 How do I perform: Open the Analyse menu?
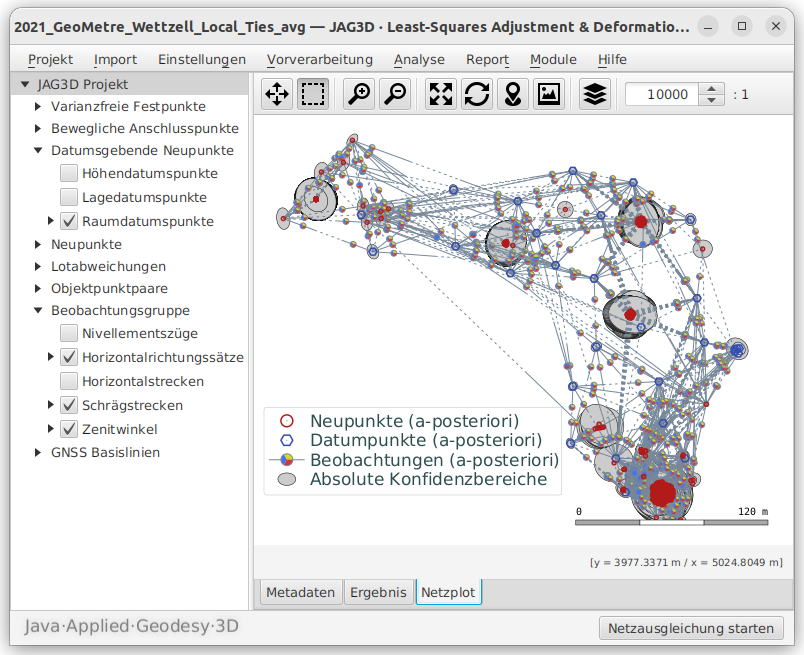click(419, 59)
